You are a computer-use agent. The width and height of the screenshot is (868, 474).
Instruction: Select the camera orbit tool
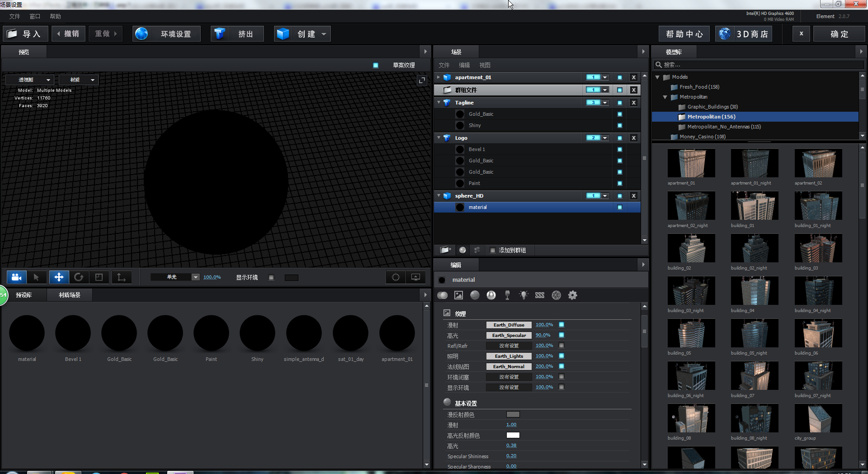pos(17,277)
